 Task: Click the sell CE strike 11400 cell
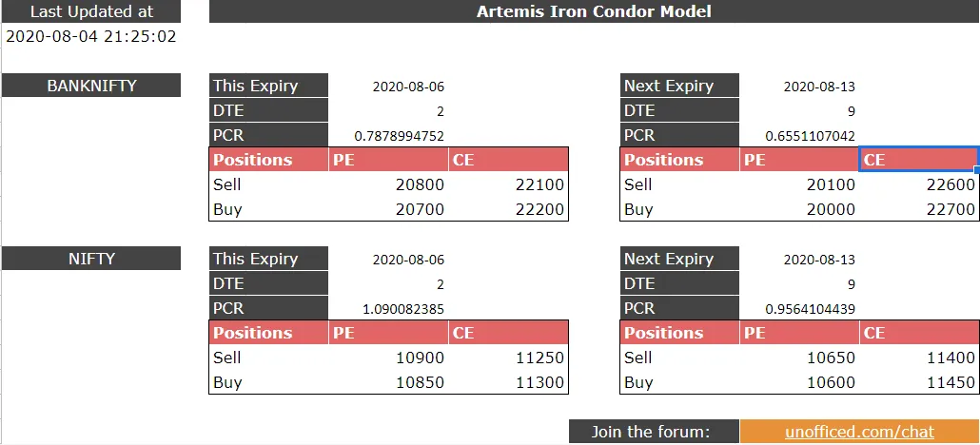[x=951, y=358]
